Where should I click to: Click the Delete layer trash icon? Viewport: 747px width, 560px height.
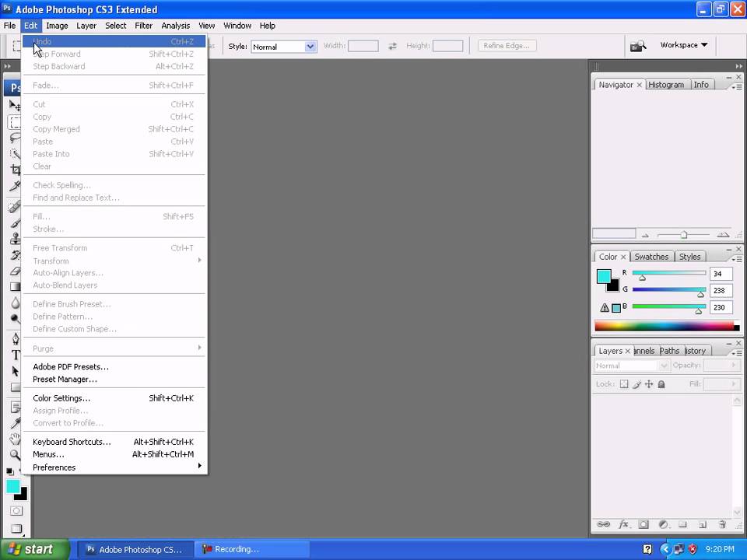click(x=722, y=524)
